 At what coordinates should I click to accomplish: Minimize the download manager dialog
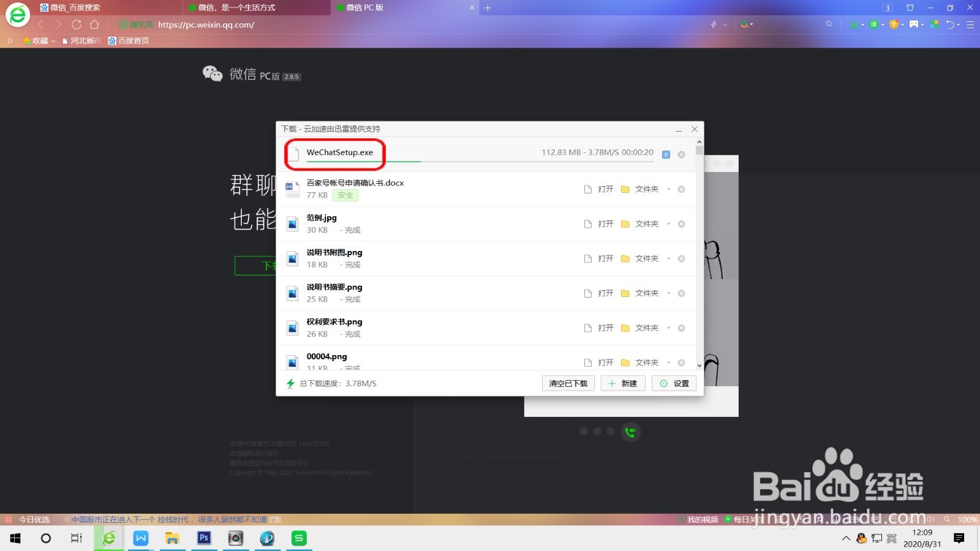679,129
